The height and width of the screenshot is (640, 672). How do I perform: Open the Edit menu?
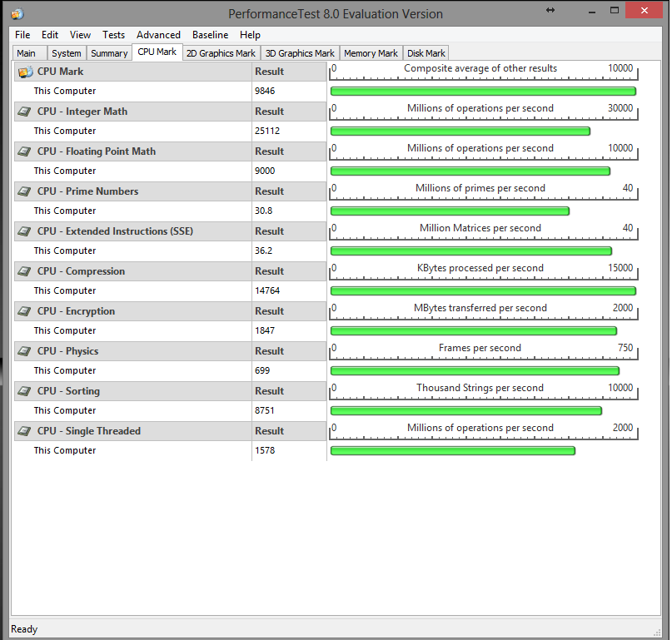point(50,35)
